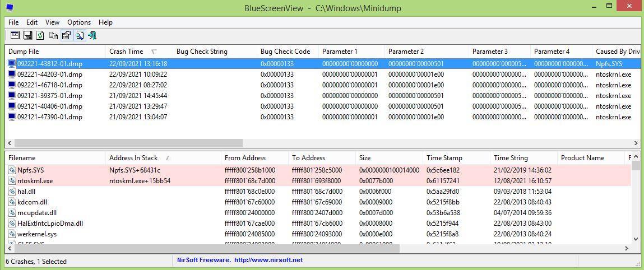
Task: Click time stamp 0x5215f8bb for kdcom.dll
Action: click(x=443, y=202)
